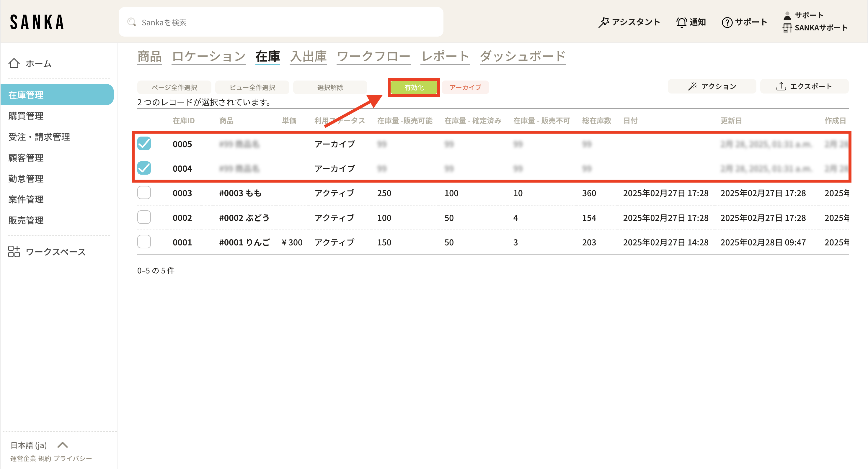Check the checkbox for row 0003
The image size is (868, 469).
(144, 193)
